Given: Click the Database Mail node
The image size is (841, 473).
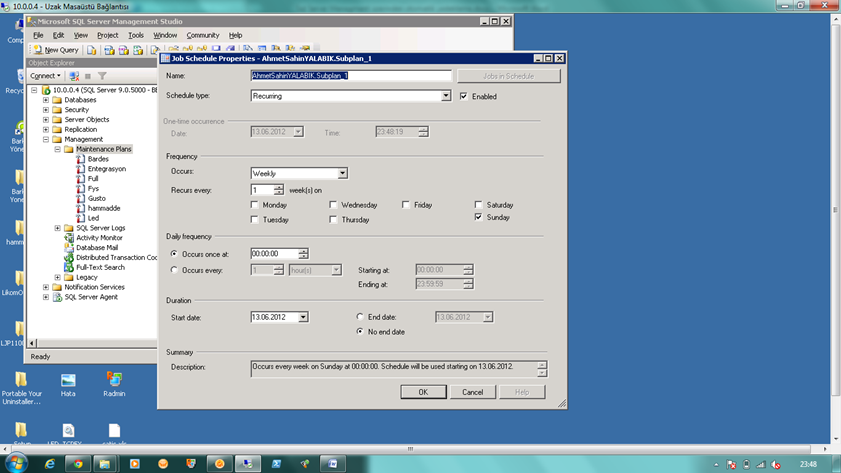Looking at the screenshot, I should click(97, 248).
